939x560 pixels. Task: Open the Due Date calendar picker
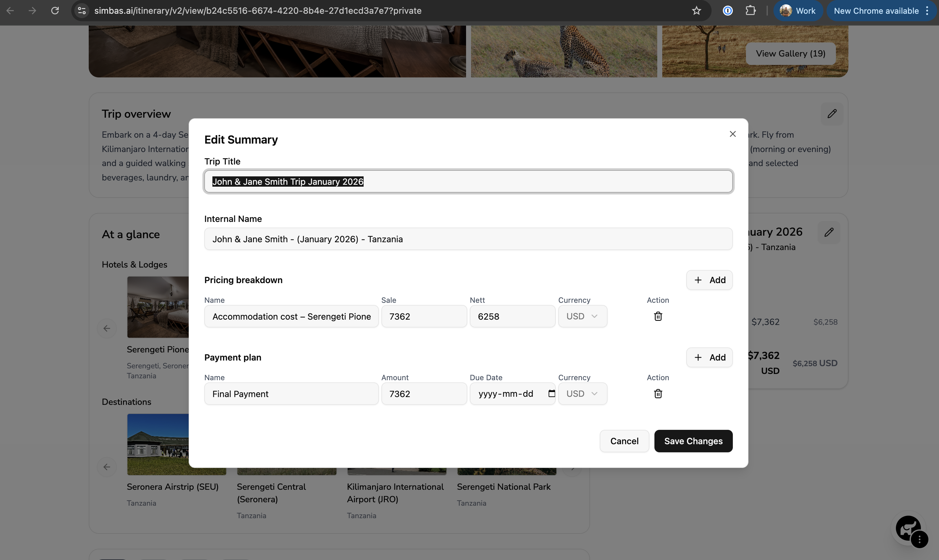coord(551,394)
